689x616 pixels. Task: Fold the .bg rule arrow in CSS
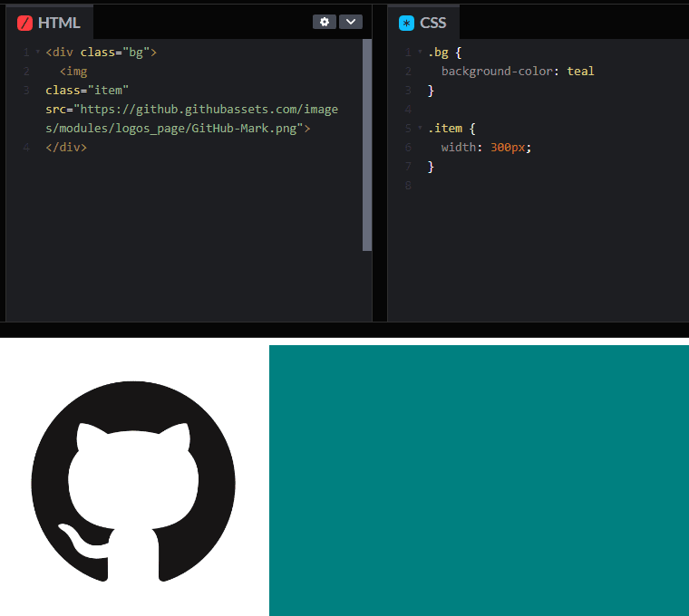[x=420, y=53]
